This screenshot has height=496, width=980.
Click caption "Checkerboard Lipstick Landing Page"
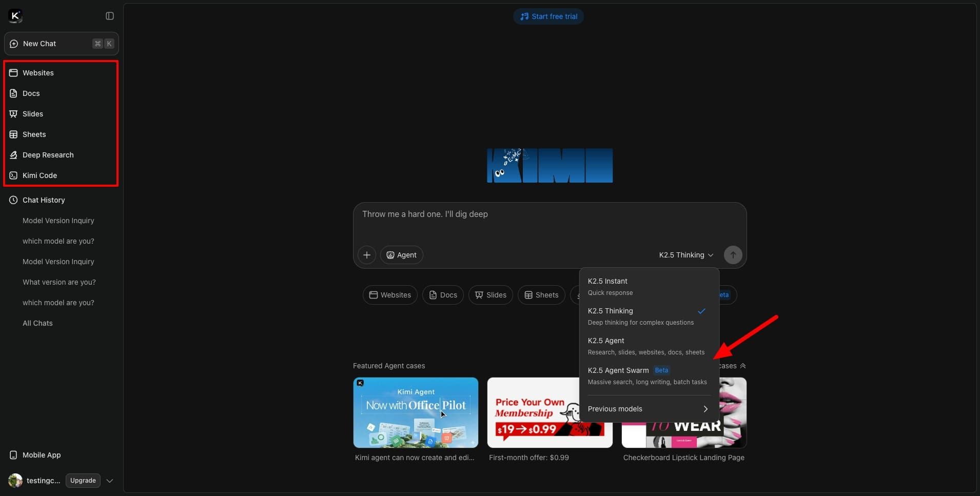tap(684, 458)
